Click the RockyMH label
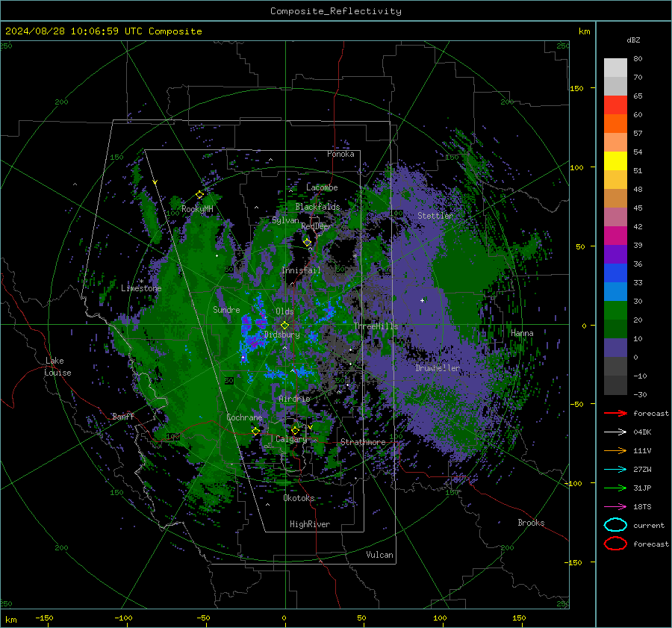Image resolution: width=672 pixels, height=628 pixels. tap(197, 209)
